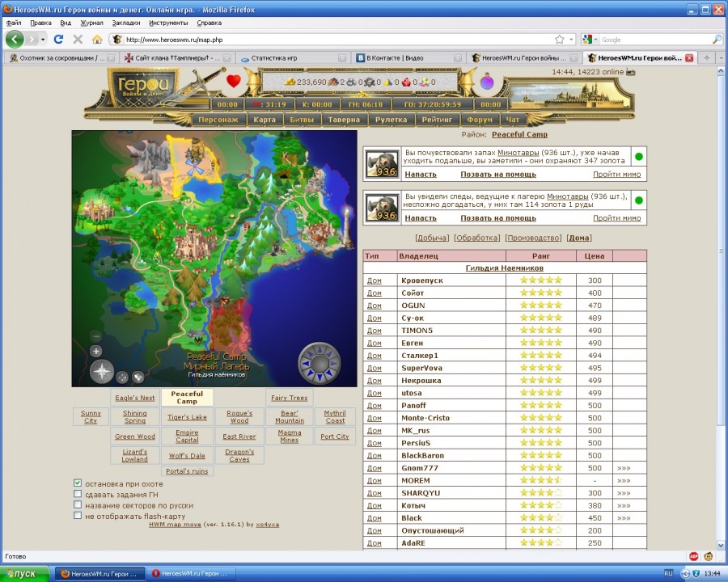Enable 'сдавать задания ГН' checkbox

tap(78, 495)
